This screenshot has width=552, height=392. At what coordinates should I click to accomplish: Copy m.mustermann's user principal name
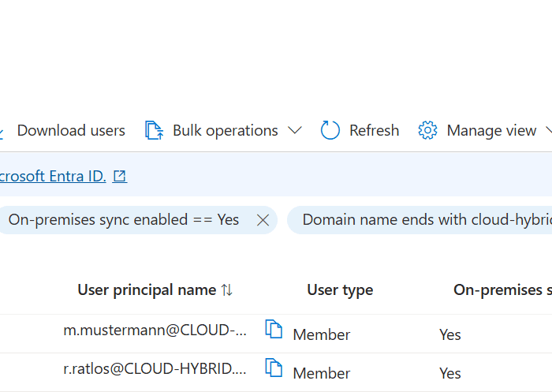pyautogui.click(x=274, y=330)
